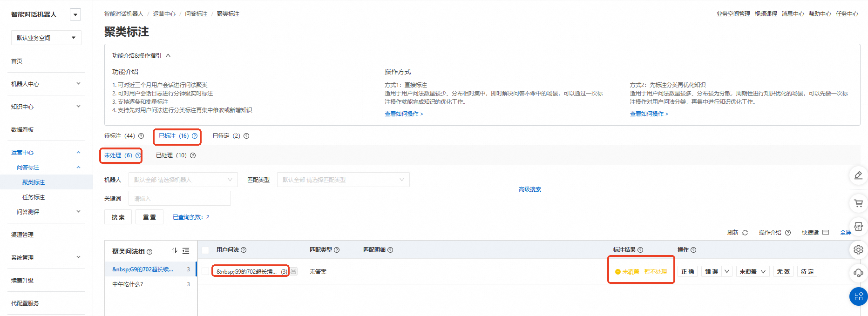868x316 pixels.
Task: Mark row as 无效
Action: 784,271
